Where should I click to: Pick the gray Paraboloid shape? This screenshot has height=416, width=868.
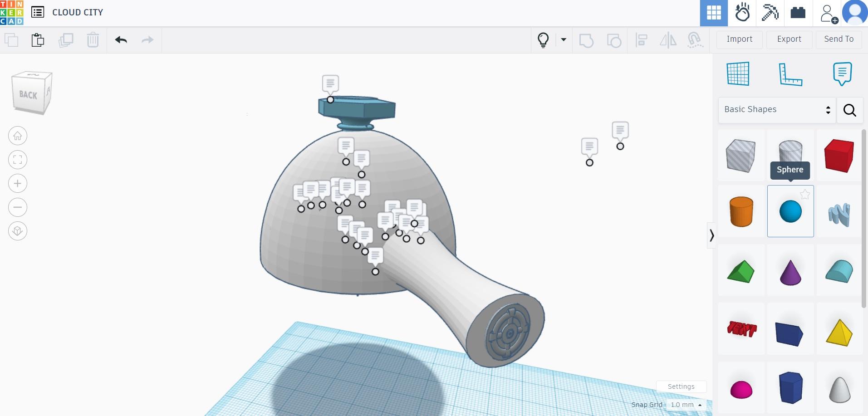tap(839, 390)
